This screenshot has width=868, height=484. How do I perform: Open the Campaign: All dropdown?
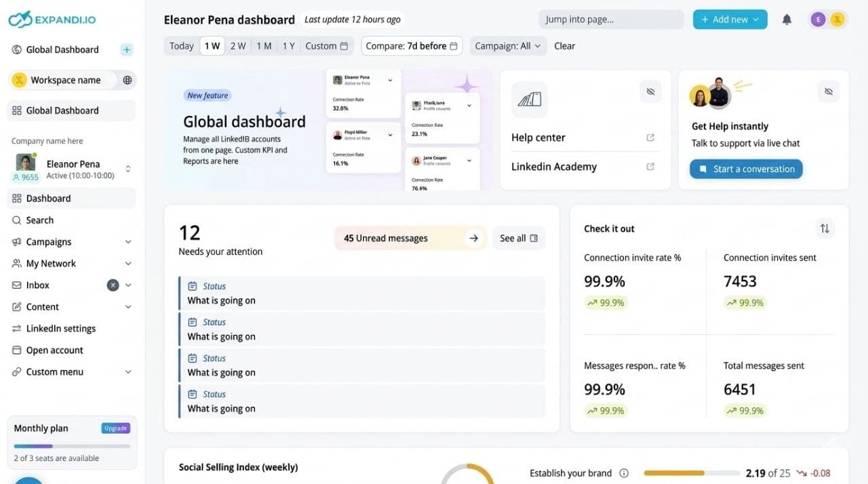point(507,46)
